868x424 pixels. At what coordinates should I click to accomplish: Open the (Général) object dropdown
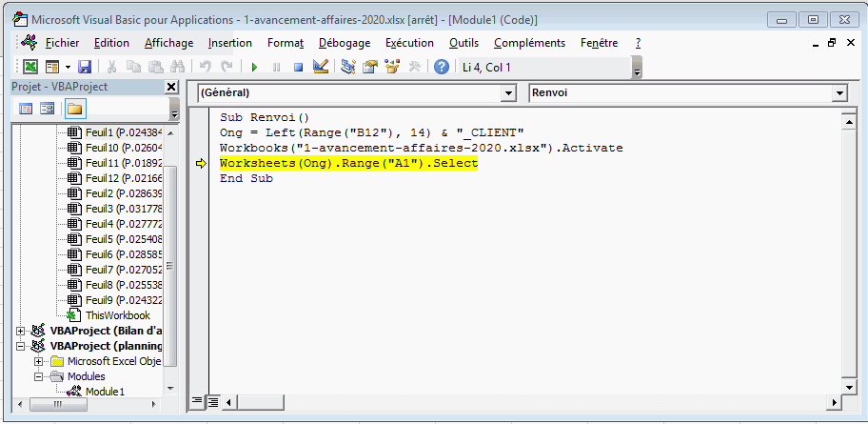click(505, 93)
